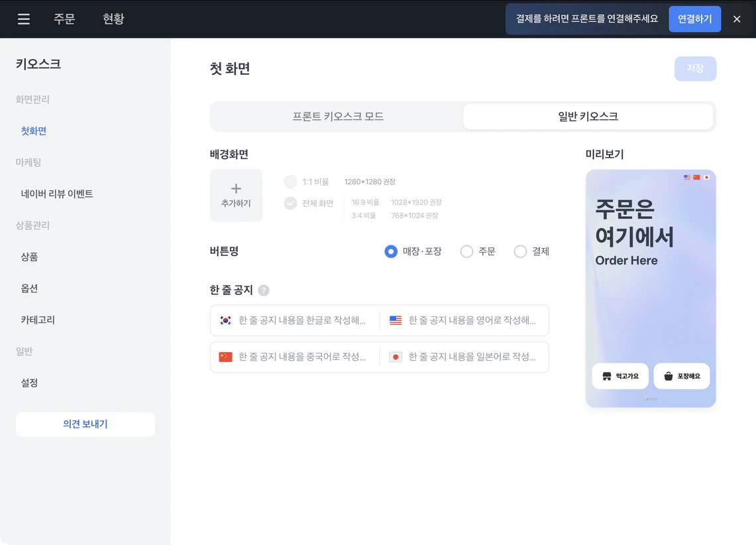
Task: Open 설정 in the sidebar
Action: [x=29, y=383]
